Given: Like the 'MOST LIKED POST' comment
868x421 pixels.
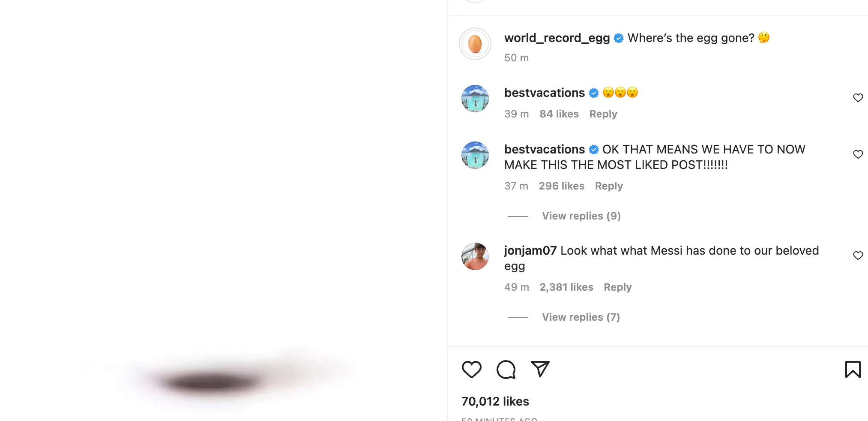Looking at the screenshot, I should click(858, 154).
